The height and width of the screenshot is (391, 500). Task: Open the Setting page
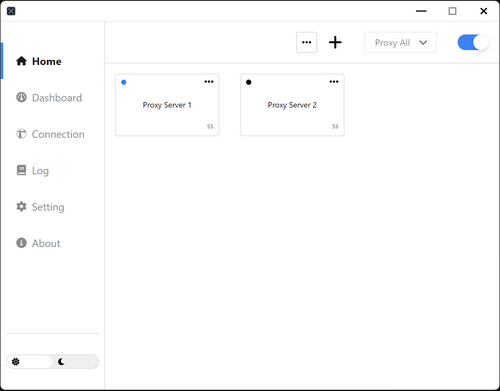point(53,207)
